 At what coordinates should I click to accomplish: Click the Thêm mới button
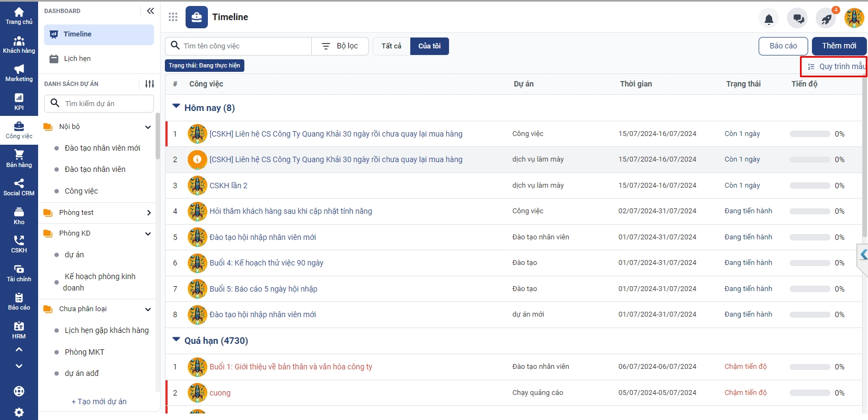pos(839,46)
